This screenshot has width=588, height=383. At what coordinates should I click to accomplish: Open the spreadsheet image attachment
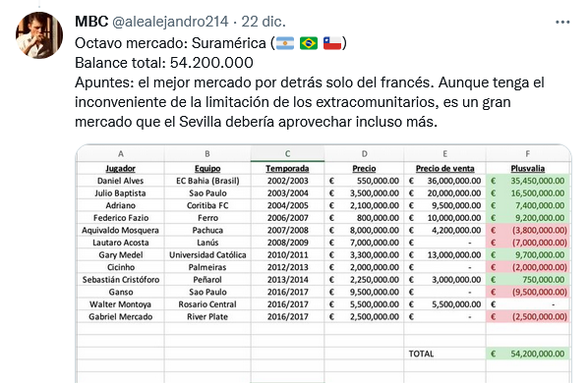pos(323,263)
